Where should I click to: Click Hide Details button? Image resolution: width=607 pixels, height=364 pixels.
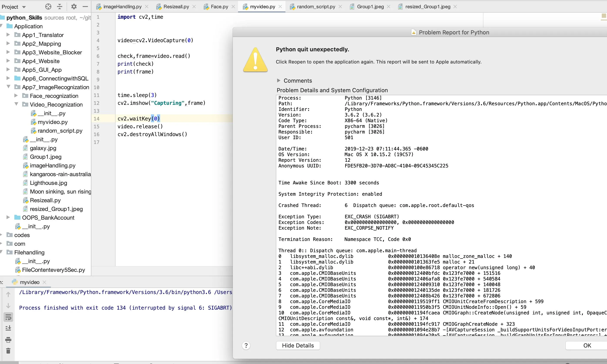[x=298, y=345]
